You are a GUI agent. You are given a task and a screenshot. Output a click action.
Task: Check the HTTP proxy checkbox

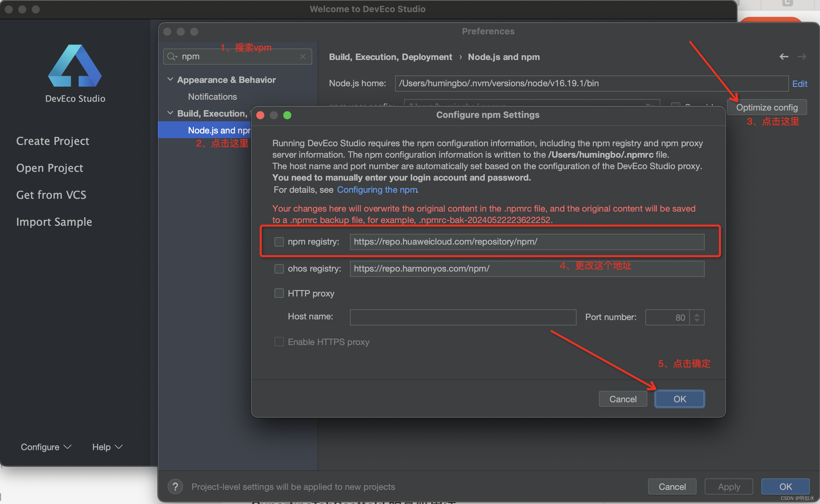279,293
